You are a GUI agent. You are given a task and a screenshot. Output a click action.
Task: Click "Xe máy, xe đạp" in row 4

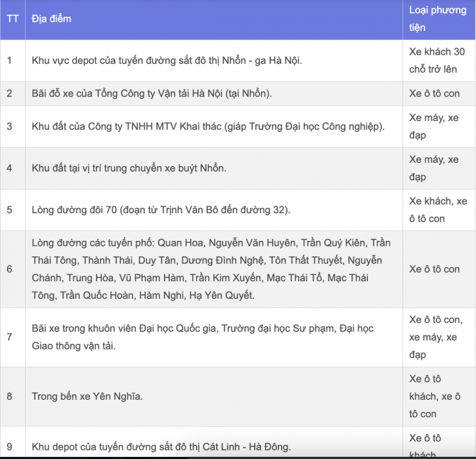434,168
